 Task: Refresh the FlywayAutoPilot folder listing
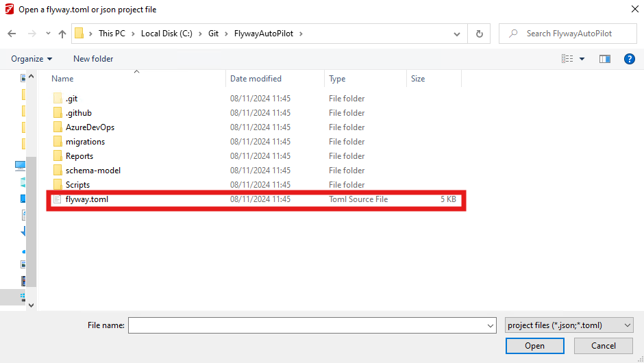click(x=479, y=34)
